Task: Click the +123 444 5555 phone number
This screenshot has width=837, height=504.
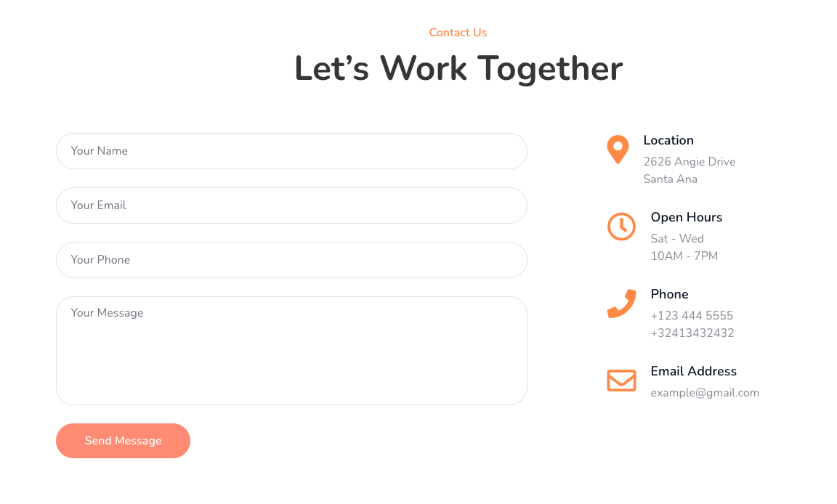Action: pos(692,316)
